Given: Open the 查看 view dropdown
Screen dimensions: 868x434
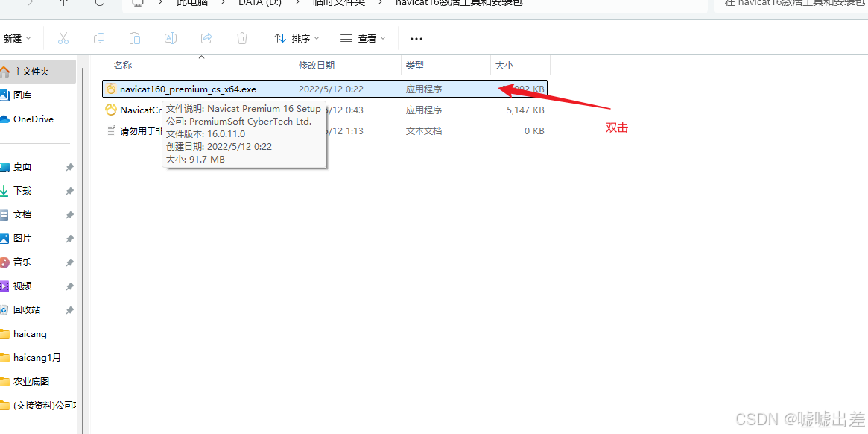Looking at the screenshot, I should pyautogui.click(x=363, y=38).
